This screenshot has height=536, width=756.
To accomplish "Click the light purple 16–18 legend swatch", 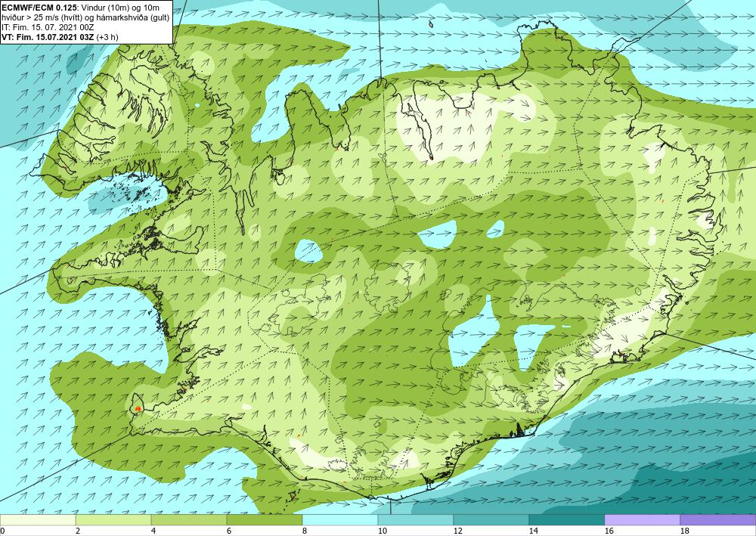I will (642, 520).
